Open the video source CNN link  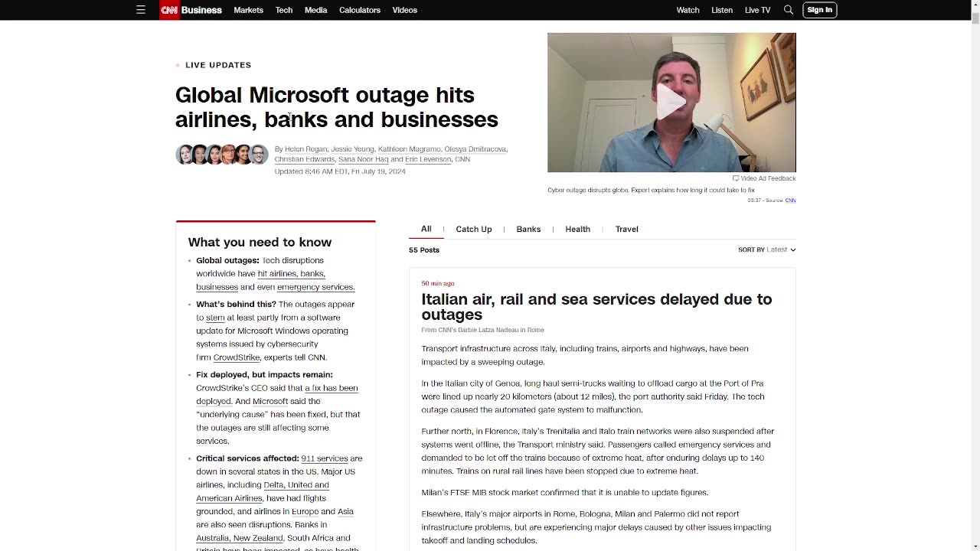pos(790,201)
